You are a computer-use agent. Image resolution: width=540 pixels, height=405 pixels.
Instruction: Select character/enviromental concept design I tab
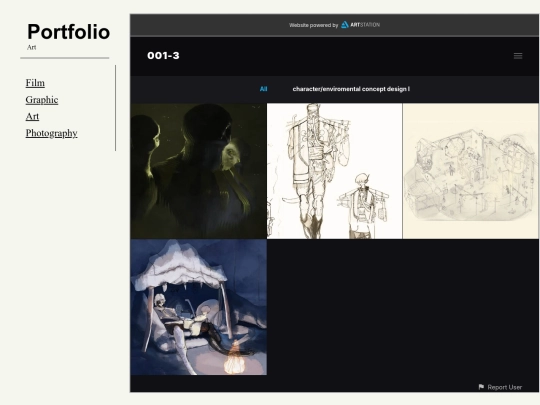point(351,89)
